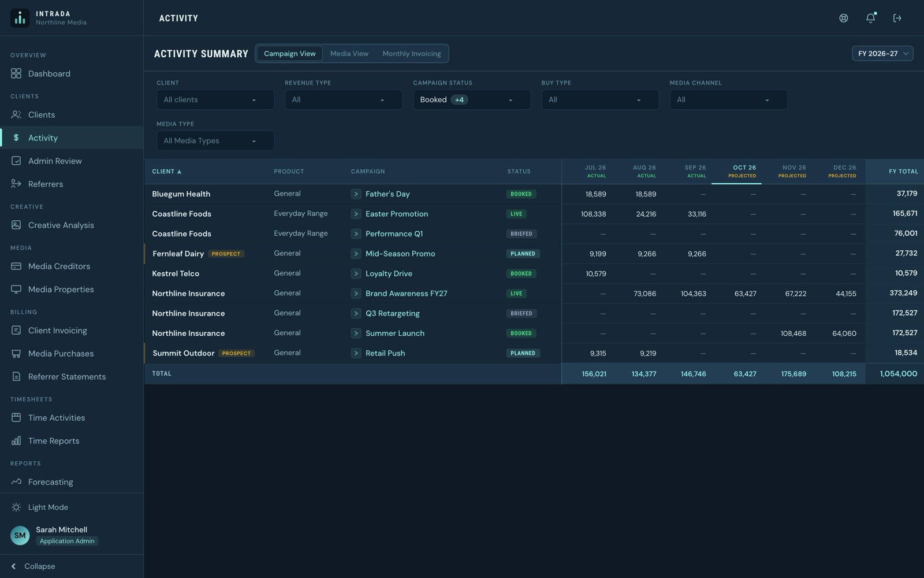Open the Client filter dropdown
The image size is (924, 578).
click(215, 99)
